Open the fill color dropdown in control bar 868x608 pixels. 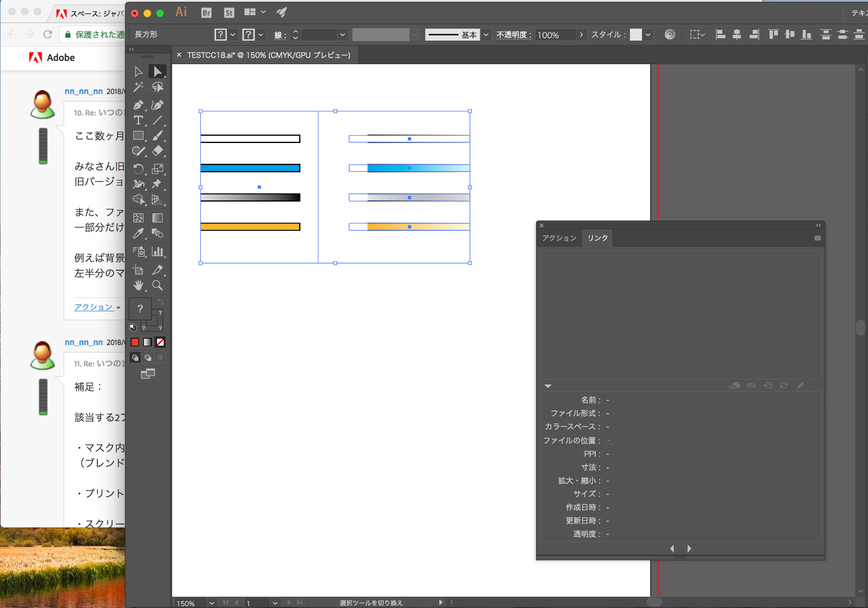point(232,35)
